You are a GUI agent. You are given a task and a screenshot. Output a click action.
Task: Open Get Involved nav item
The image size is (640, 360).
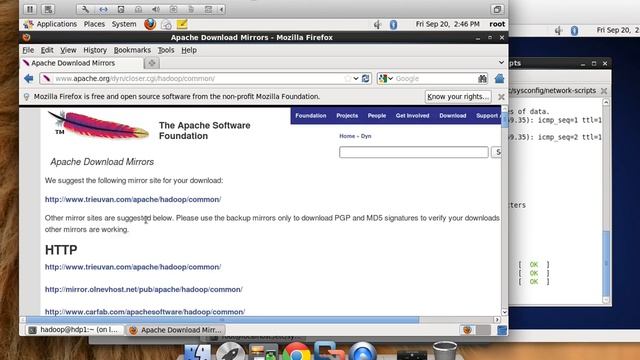(412, 116)
